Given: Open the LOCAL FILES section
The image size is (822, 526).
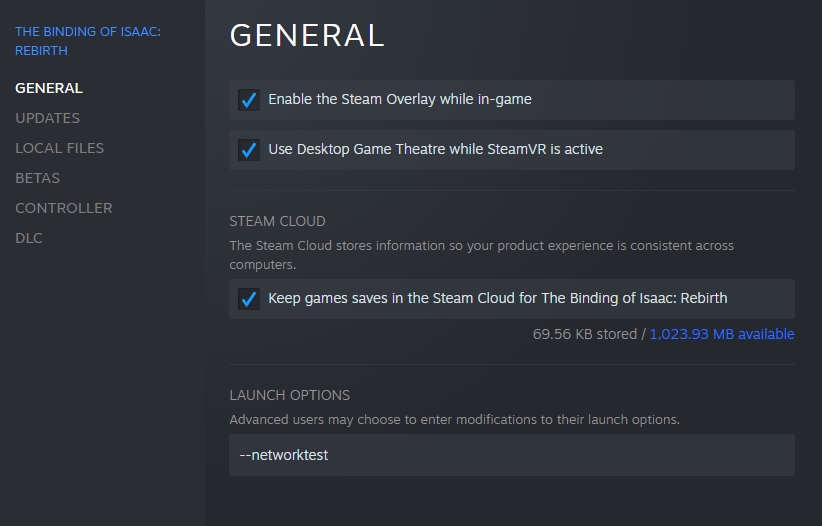Looking at the screenshot, I should coord(59,148).
